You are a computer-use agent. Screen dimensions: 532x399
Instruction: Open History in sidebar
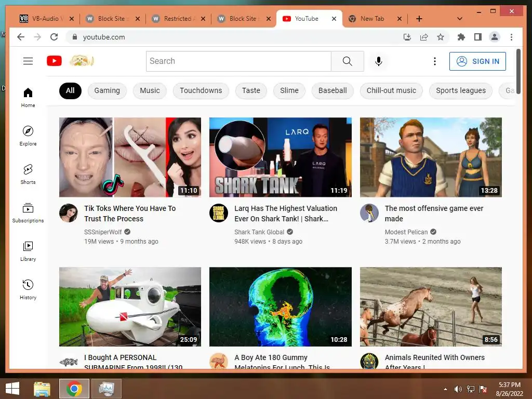point(28,289)
